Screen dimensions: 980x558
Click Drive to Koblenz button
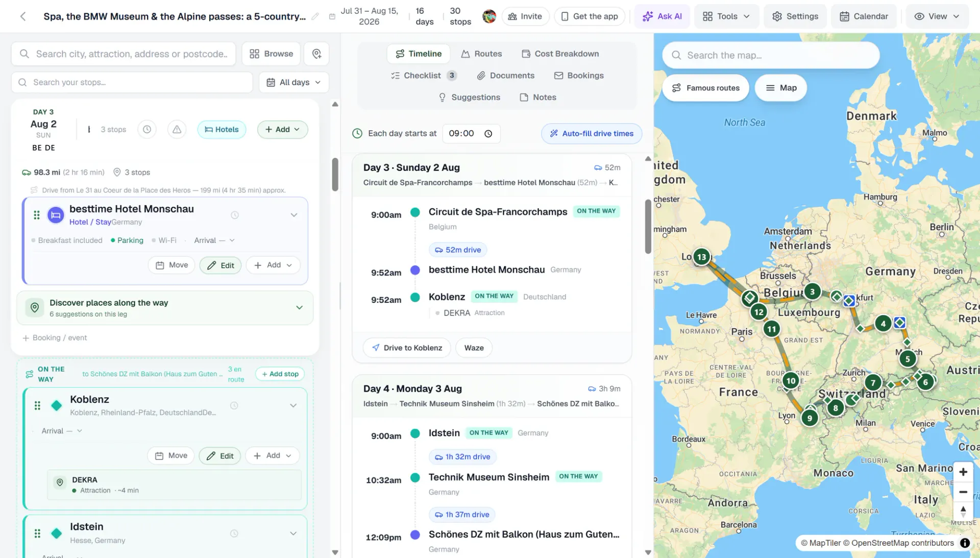tap(407, 348)
